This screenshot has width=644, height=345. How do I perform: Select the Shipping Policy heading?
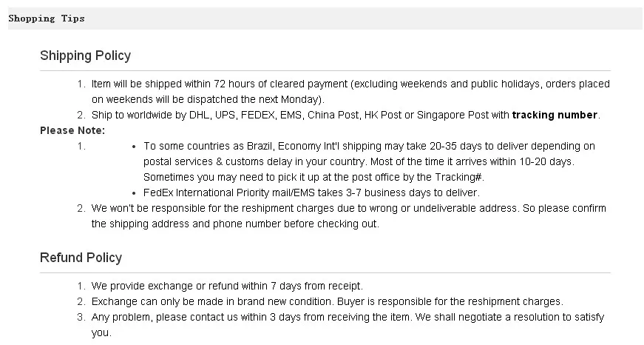(86, 56)
